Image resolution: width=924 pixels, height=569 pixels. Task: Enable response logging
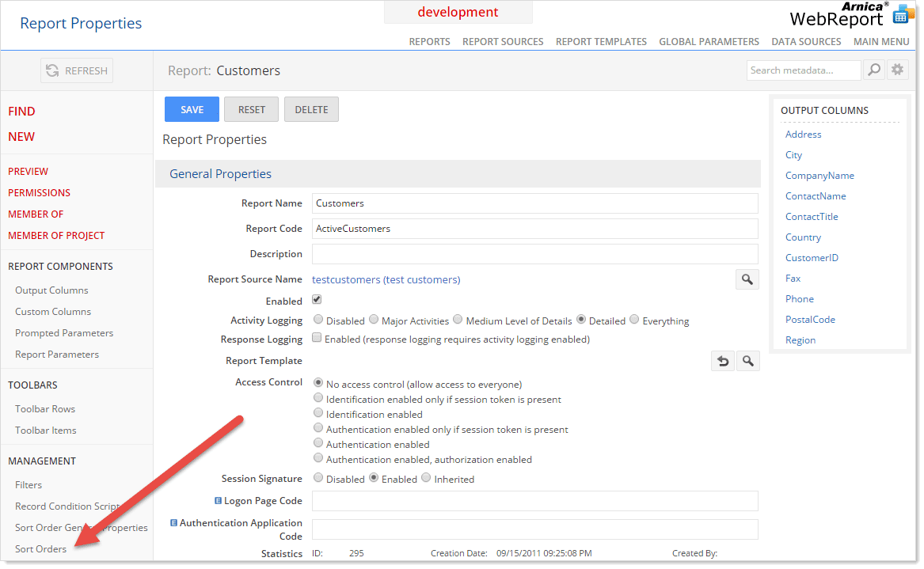pos(315,338)
